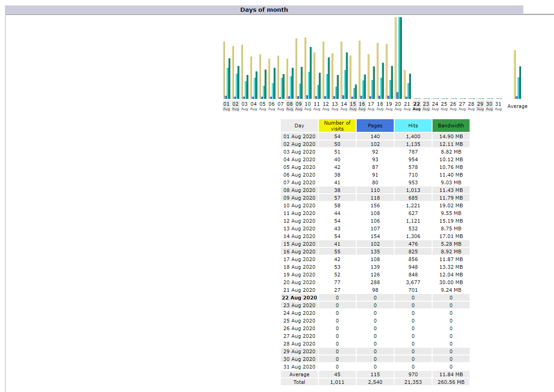Select hits value 1,306

tap(413, 236)
